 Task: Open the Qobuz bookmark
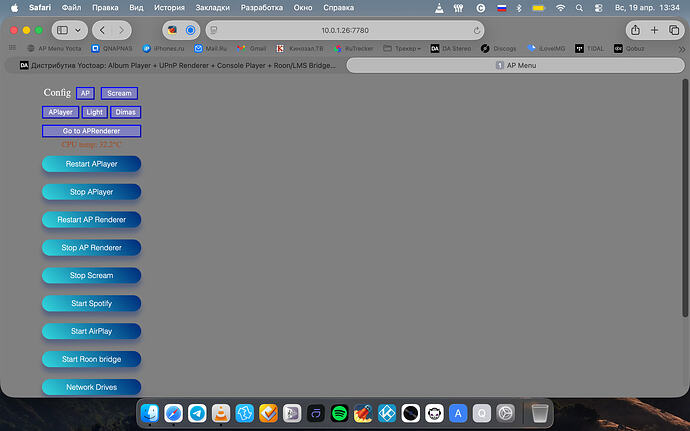[629, 48]
